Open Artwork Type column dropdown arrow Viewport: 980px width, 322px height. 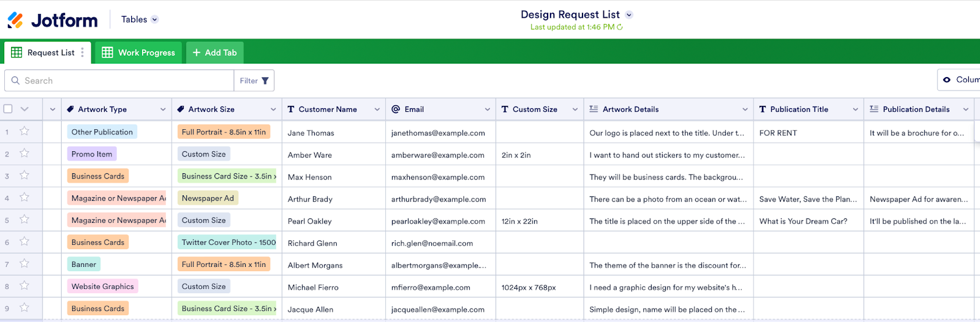point(163,110)
